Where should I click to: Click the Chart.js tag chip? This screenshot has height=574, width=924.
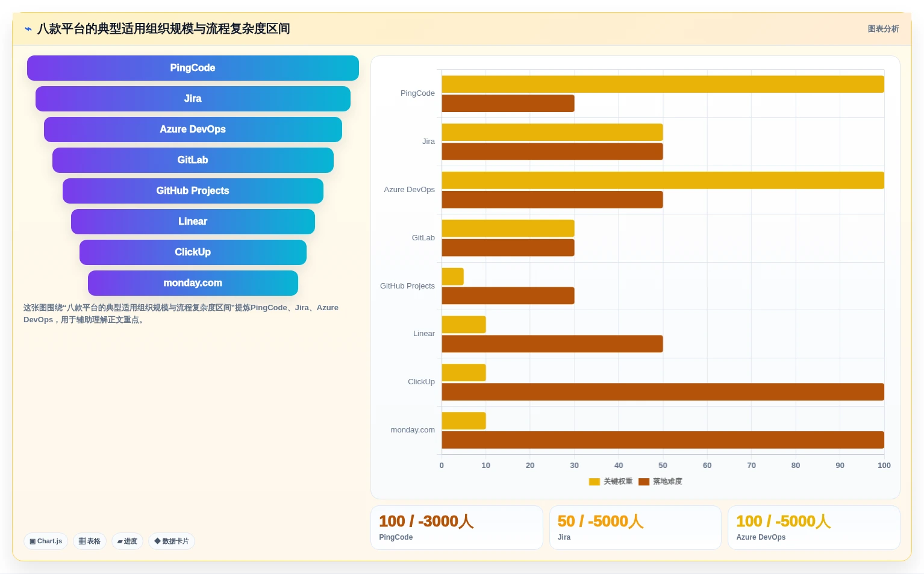pos(46,541)
